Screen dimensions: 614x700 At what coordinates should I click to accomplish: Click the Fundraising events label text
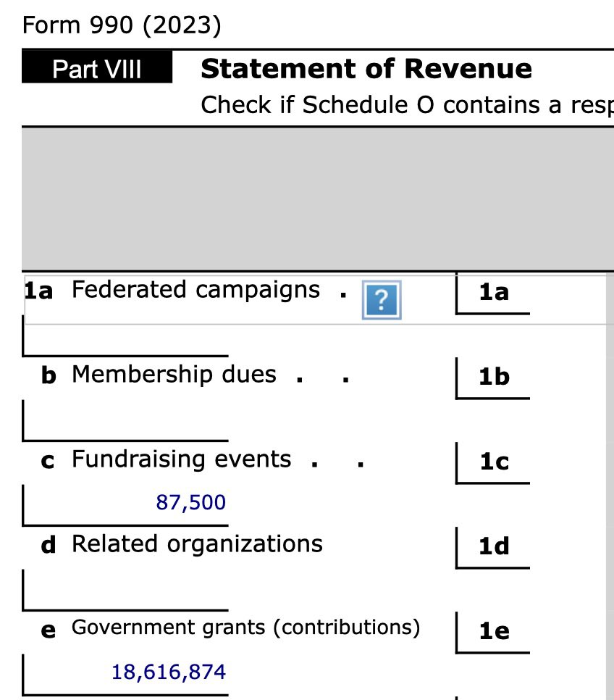tap(181, 459)
